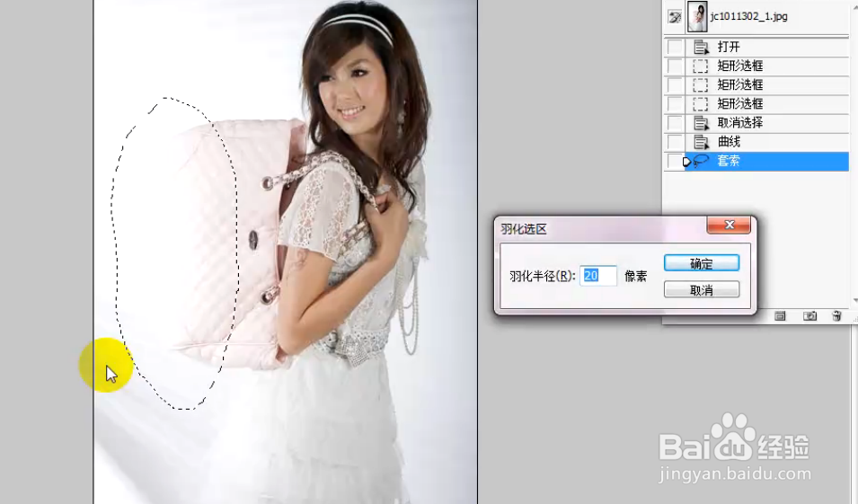
Task: Select the first 矩形选框 history state
Action: point(766,66)
